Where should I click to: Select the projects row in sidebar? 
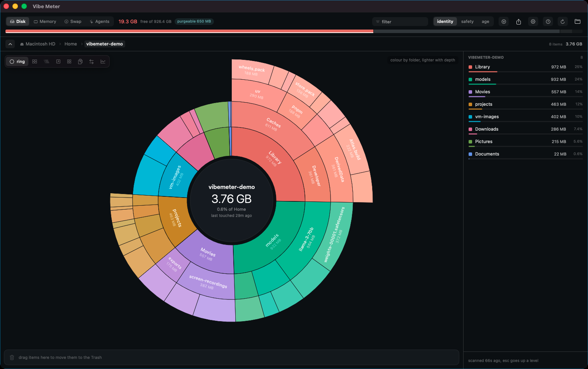pyautogui.click(x=525, y=105)
